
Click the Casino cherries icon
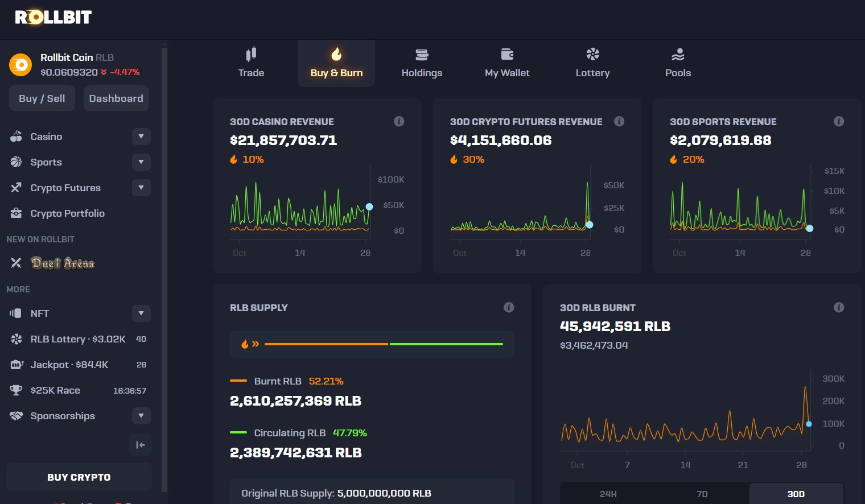[16, 137]
